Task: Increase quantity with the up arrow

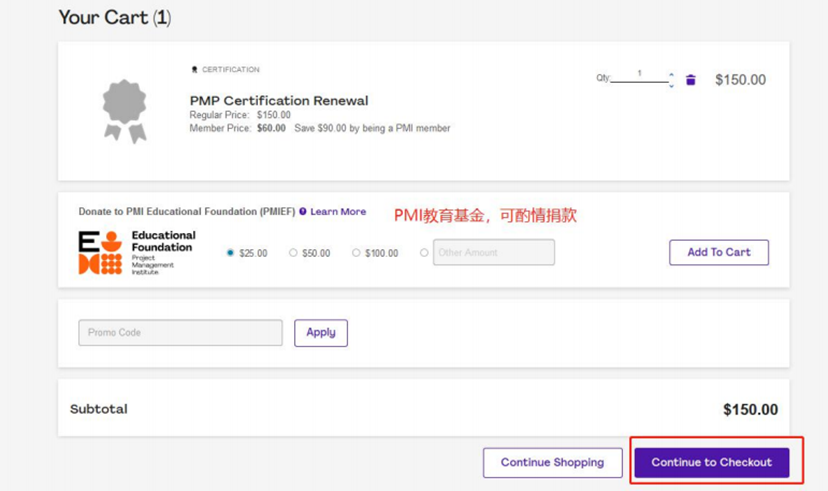Action: tap(671, 75)
